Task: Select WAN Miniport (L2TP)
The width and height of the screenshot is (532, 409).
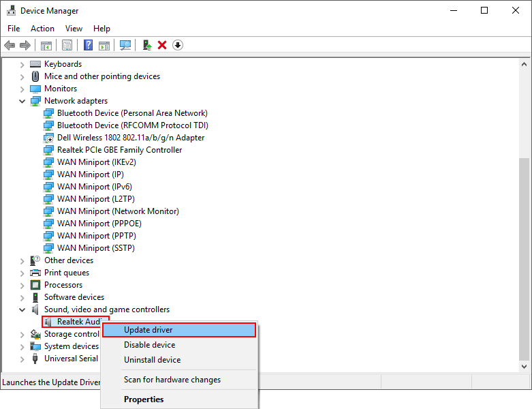Action: [95, 199]
